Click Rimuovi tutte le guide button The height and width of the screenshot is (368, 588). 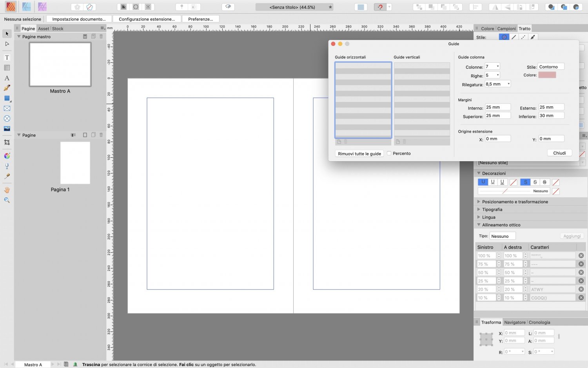tap(359, 153)
